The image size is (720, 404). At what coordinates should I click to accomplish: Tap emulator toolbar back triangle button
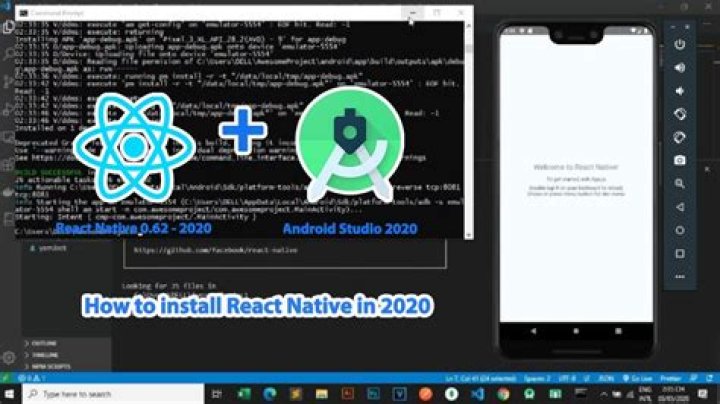(680, 207)
